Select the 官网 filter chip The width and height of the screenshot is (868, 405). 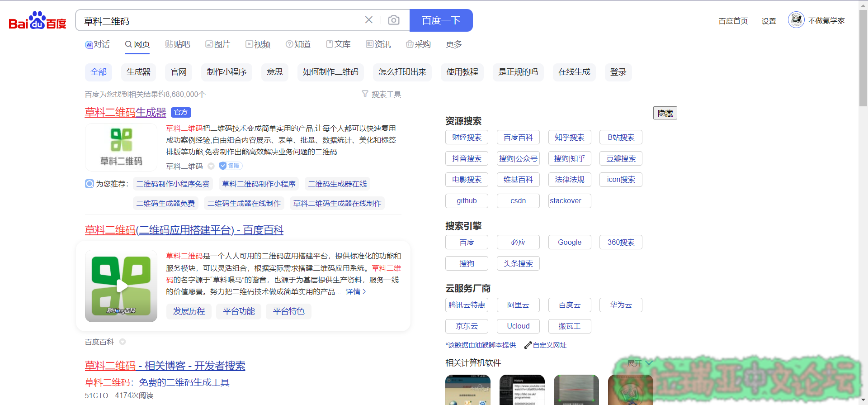[x=179, y=72]
